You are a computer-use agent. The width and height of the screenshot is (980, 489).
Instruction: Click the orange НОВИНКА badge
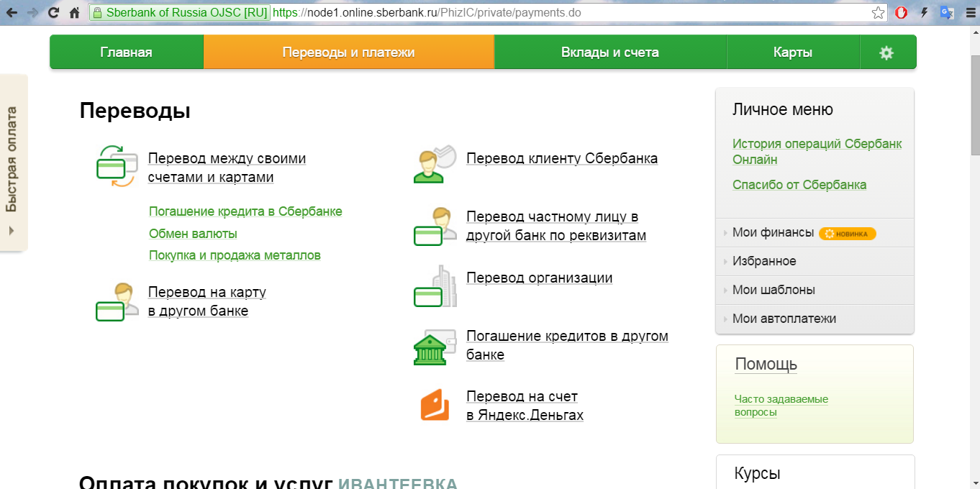[x=848, y=234]
